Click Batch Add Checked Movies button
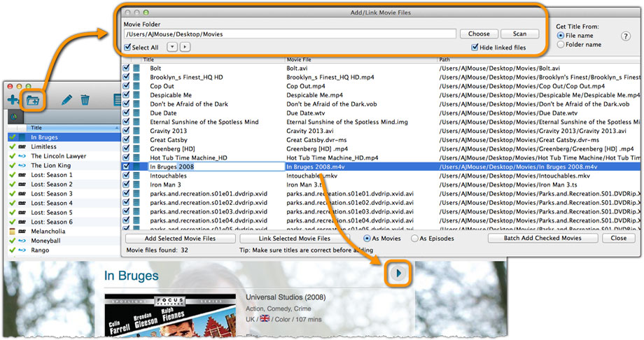Screen dimensions: 644x340 tap(542, 238)
